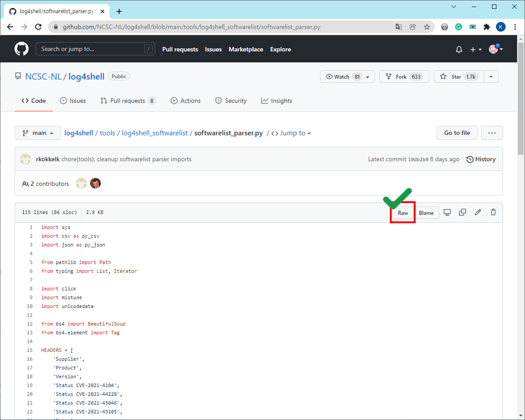This screenshot has width=525, height=420.
Task: Click the GitHub Octocat logo
Action: tap(21, 49)
